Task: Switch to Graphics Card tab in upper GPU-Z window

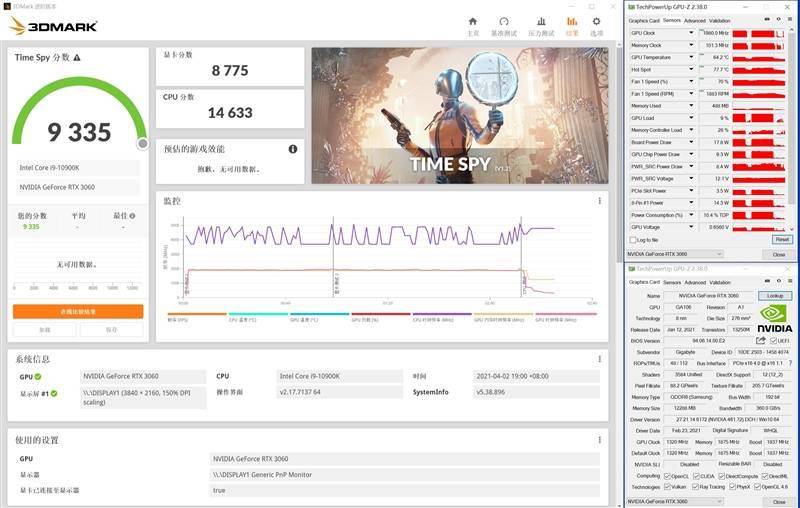Action: (644, 21)
